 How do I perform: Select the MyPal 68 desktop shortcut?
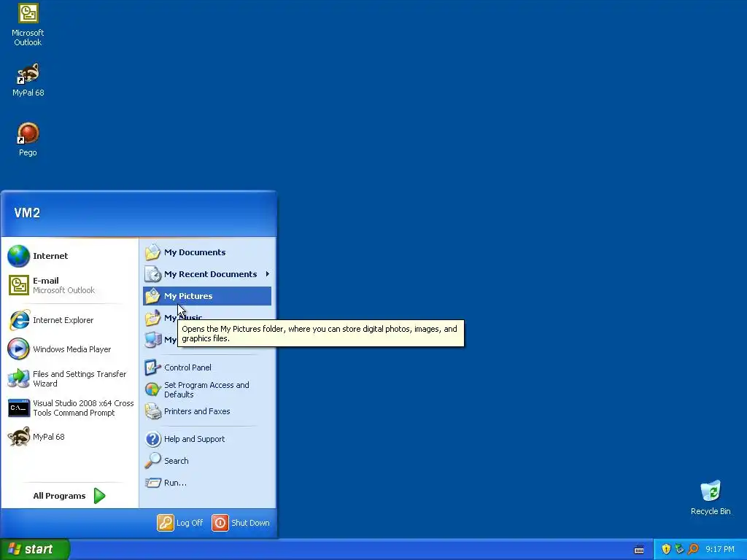[x=28, y=80]
